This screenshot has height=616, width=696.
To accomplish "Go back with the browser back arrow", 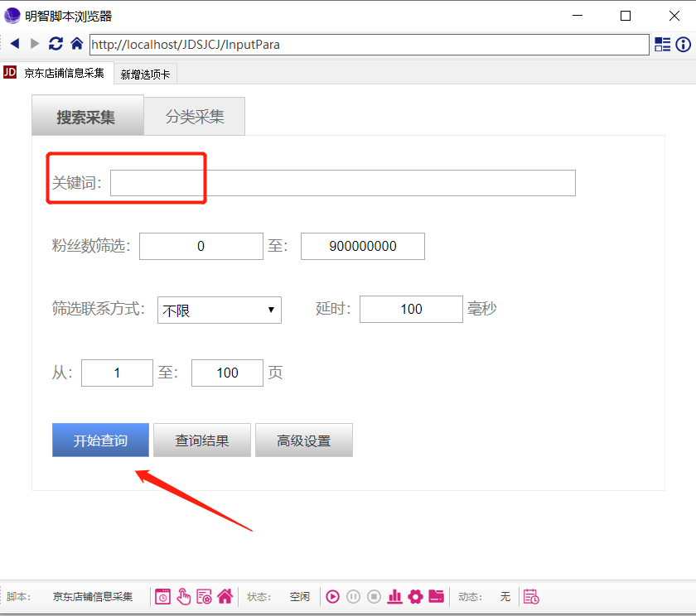I will click(15, 43).
